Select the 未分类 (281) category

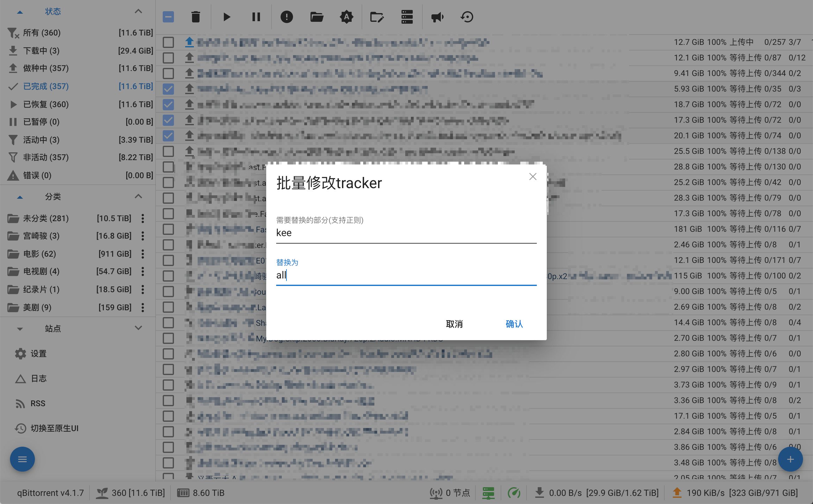tap(70, 218)
